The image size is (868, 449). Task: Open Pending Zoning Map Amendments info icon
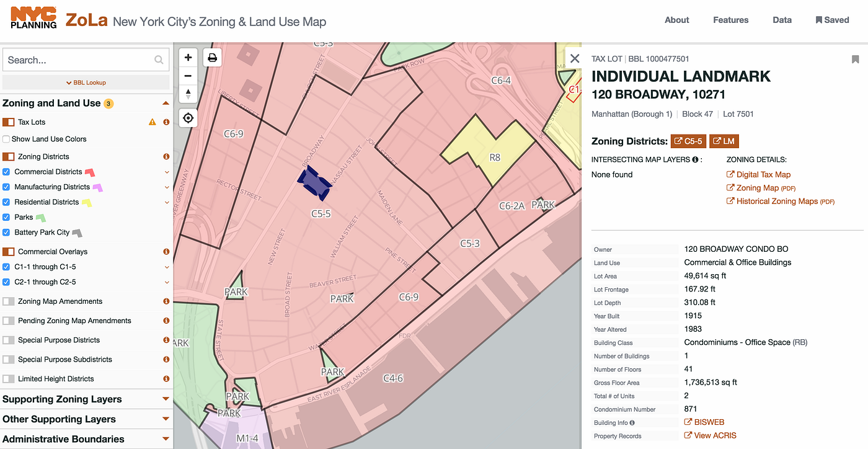point(166,321)
